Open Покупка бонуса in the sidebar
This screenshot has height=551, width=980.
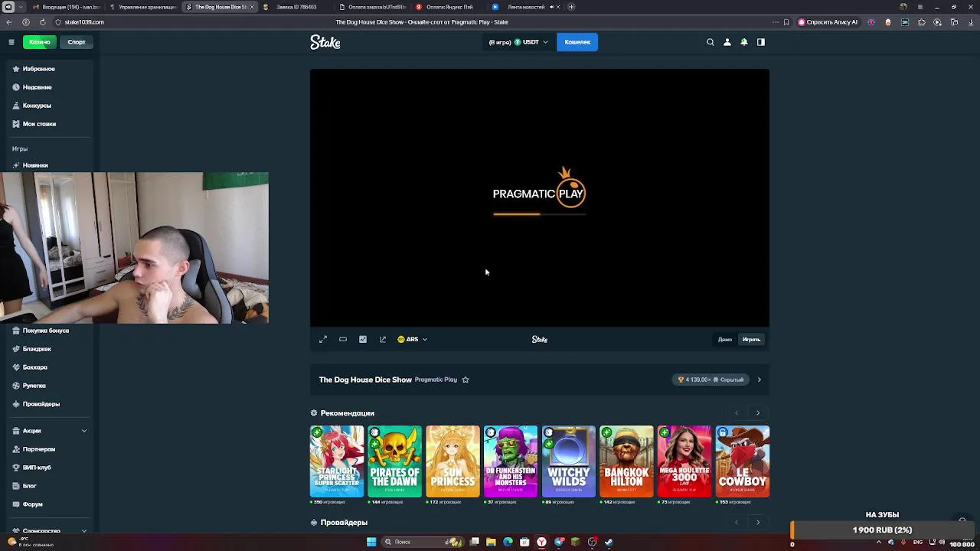click(x=45, y=331)
